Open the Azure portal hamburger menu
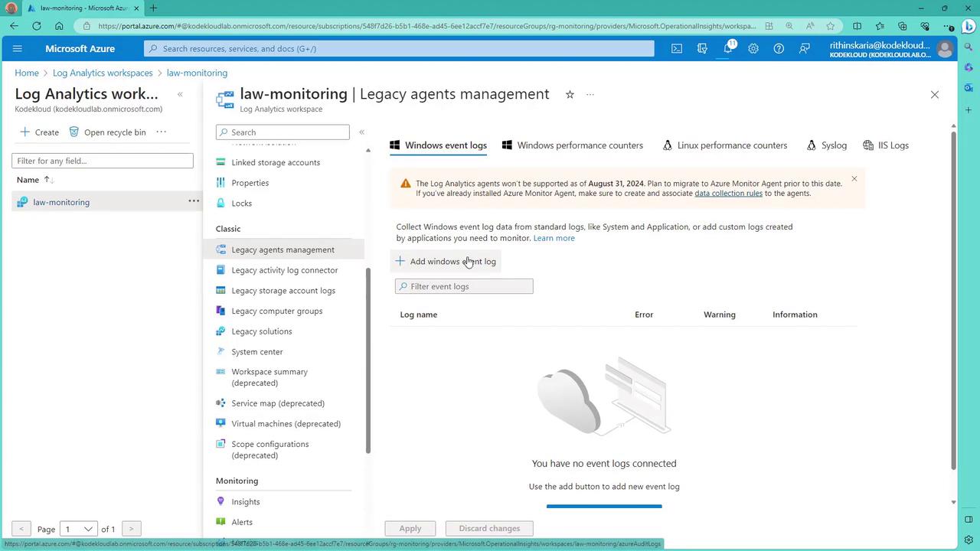 (18, 48)
